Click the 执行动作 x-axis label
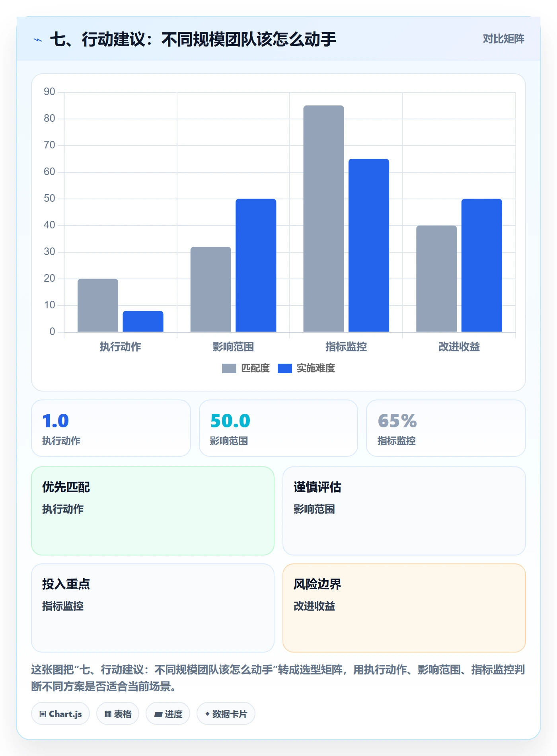 [x=120, y=347]
